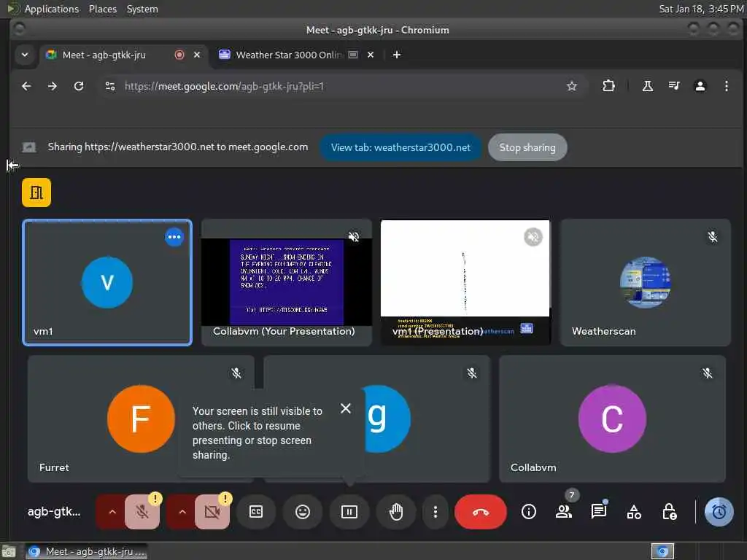Close the Weather Star 3000 tab
Screen dimensions: 747x560
tap(370, 55)
